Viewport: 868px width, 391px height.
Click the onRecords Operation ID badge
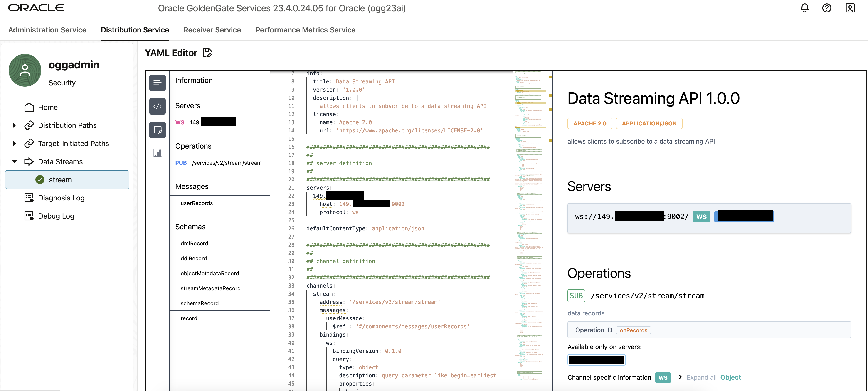[634, 330]
